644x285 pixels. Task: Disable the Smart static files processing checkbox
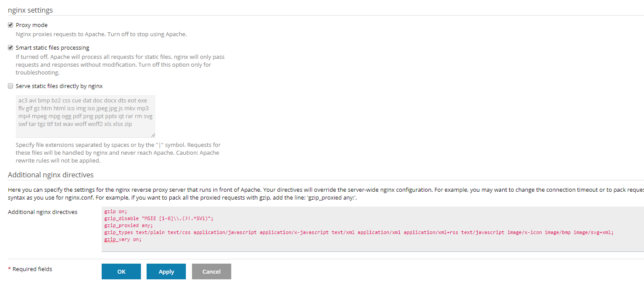pos(10,48)
